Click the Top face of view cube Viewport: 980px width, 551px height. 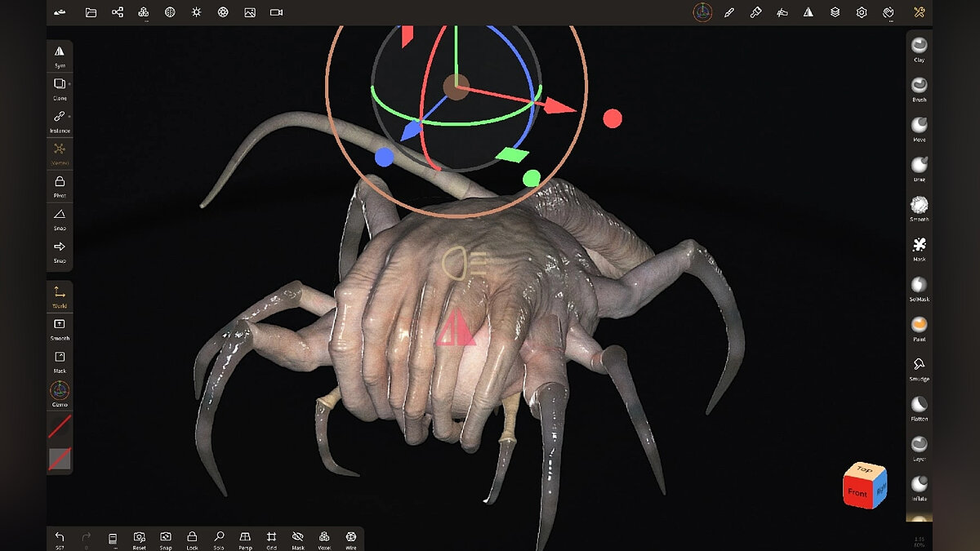[x=865, y=470]
